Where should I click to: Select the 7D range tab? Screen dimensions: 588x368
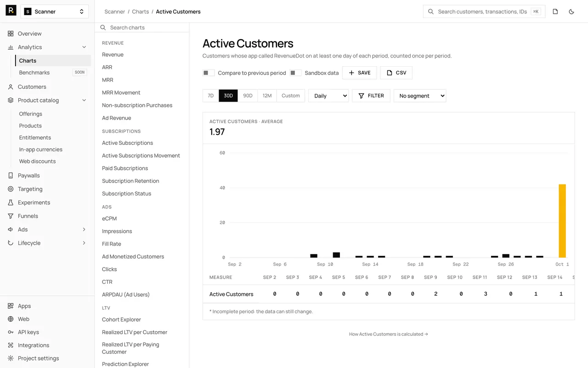(211, 96)
